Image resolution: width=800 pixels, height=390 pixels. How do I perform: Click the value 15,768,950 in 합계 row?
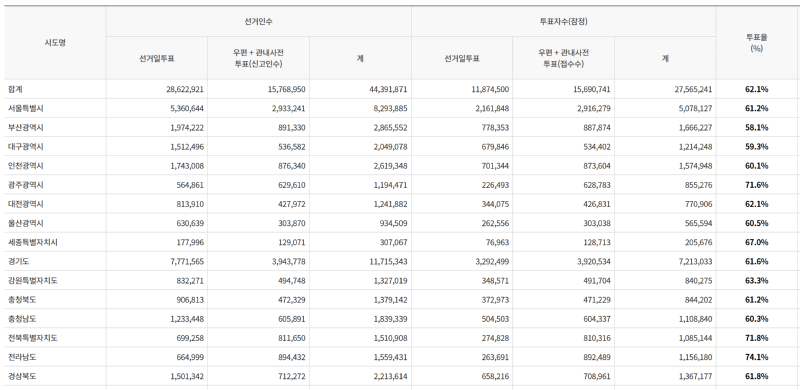(x=286, y=89)
